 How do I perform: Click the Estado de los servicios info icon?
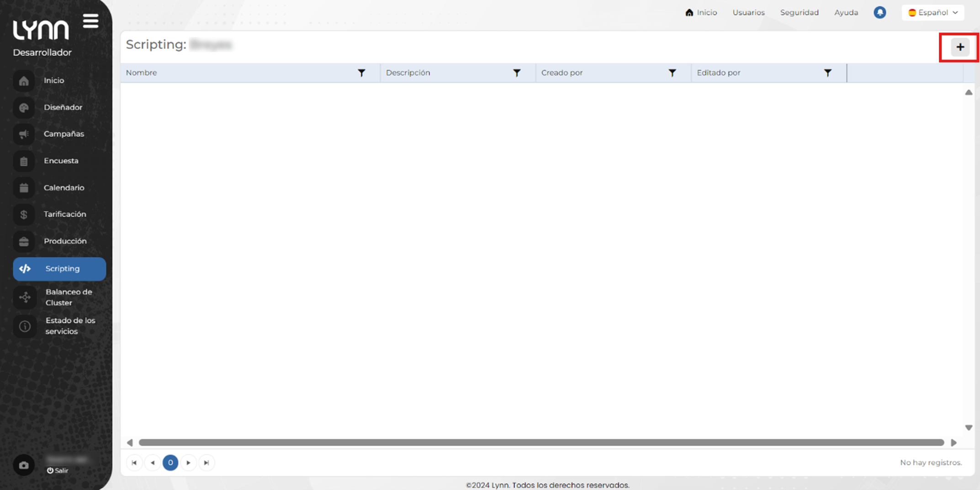(x=25, y=326)
